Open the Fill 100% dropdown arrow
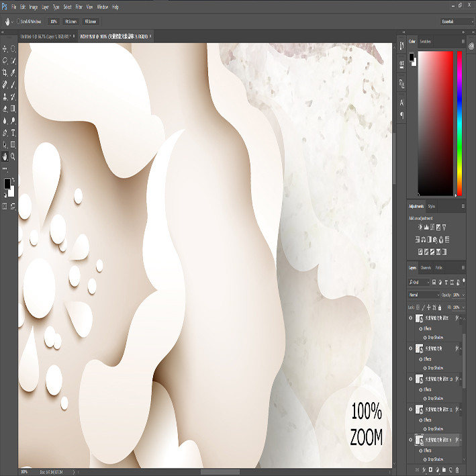The image size is (476, 476). pos(463,307)
